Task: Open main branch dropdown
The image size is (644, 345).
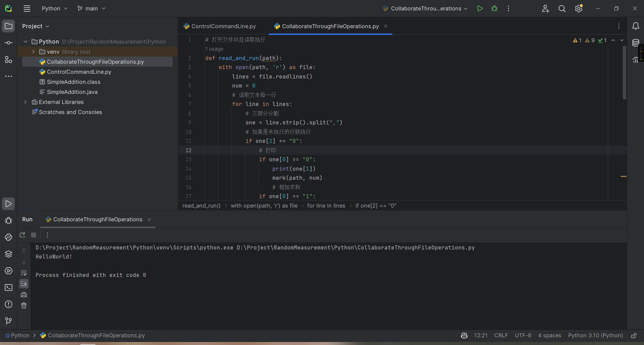Action: [x=91, y=8]
